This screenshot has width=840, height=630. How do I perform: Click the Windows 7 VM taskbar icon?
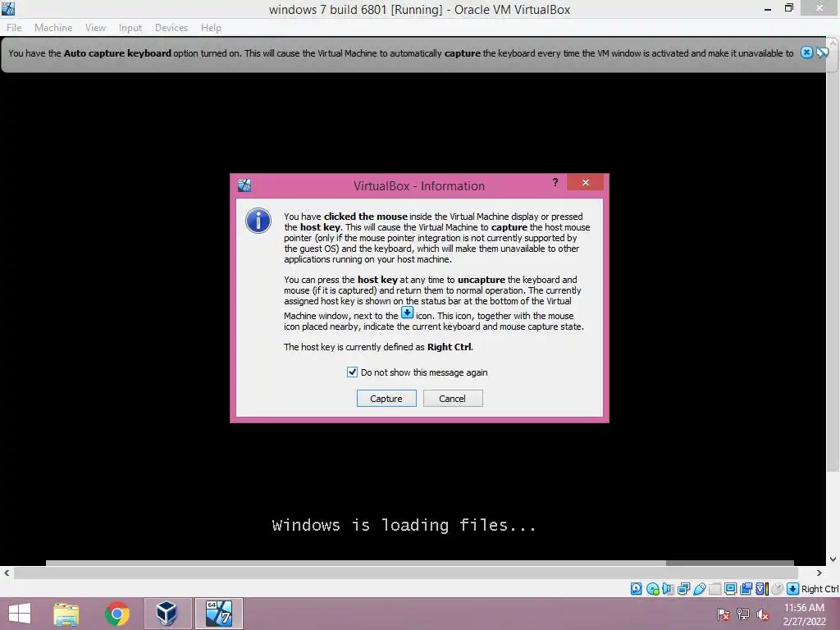coord(218,614)
